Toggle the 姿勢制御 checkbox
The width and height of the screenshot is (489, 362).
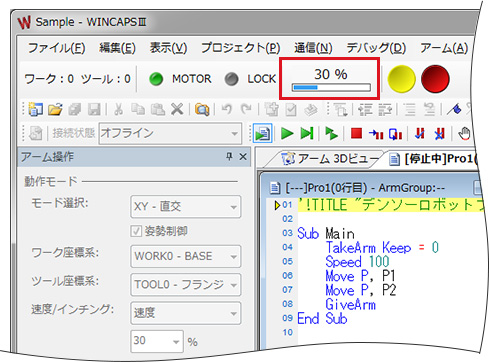click(x=136, y=231)
